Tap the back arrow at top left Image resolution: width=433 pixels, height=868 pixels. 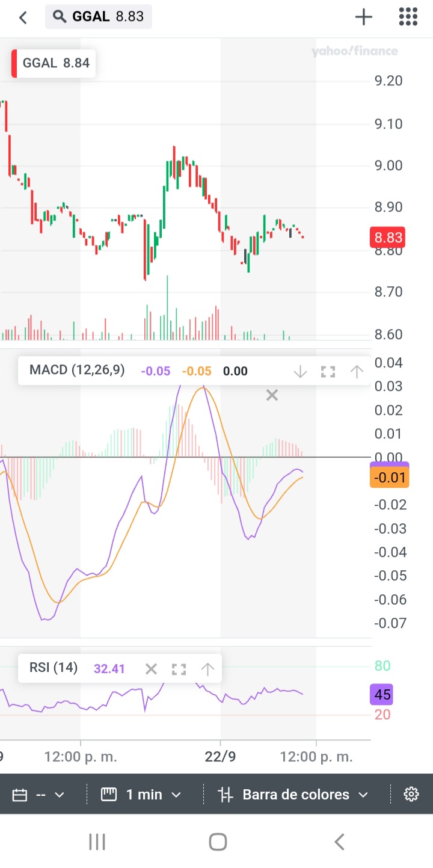click(x=23, y=17)
